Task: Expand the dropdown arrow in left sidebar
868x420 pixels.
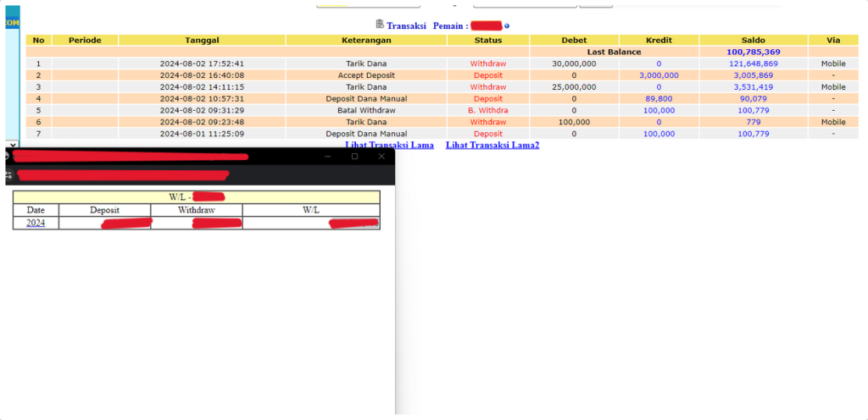Action: pyautogui.click(x=12, y=145)
